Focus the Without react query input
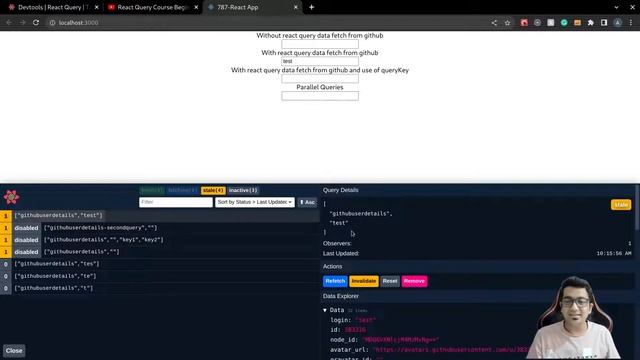640x360 pixels. click(320, 44)
